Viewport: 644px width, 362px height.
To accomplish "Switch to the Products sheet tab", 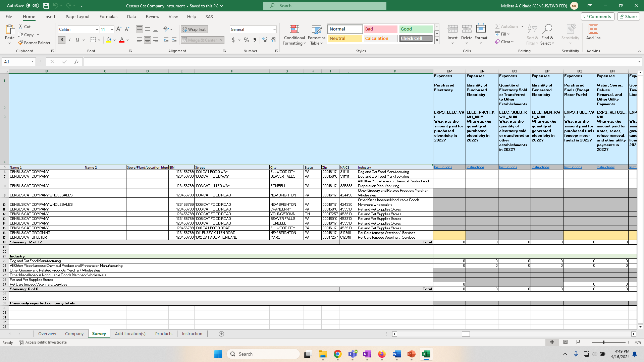I will click(164, 334).
